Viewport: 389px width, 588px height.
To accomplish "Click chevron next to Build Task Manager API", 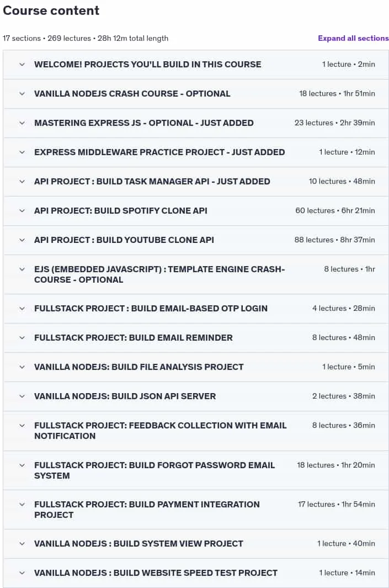I will [x=22, y=182].
